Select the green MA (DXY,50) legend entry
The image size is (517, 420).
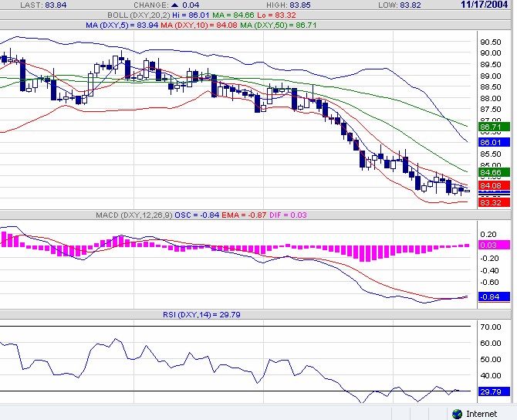coord(275,25)
